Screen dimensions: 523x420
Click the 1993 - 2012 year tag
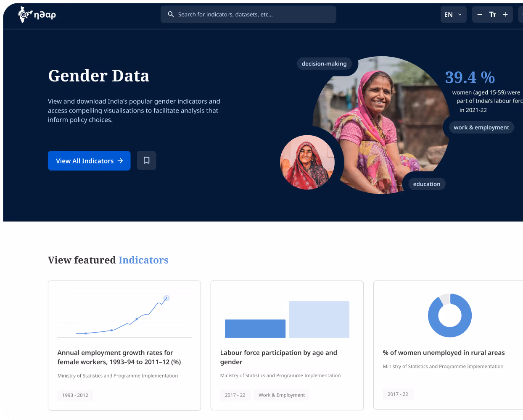pos(75,395)
